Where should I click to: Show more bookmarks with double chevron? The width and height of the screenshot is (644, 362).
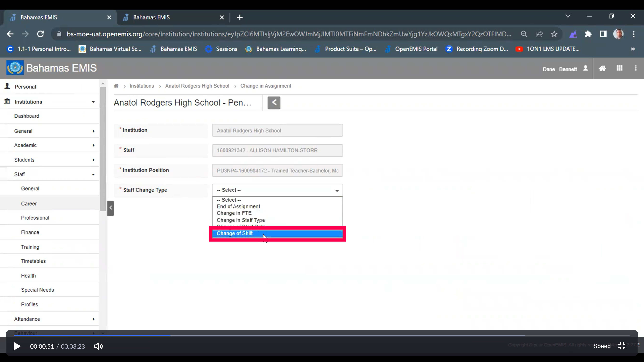633,49
